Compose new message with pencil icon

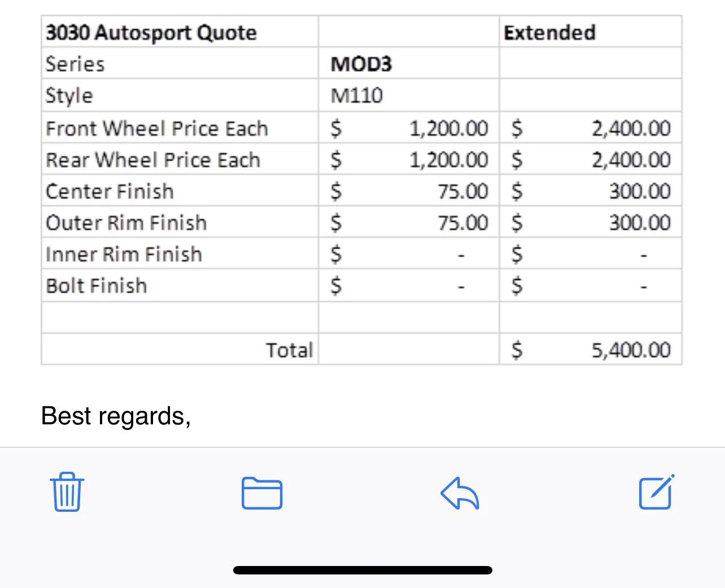click(657, 492)
